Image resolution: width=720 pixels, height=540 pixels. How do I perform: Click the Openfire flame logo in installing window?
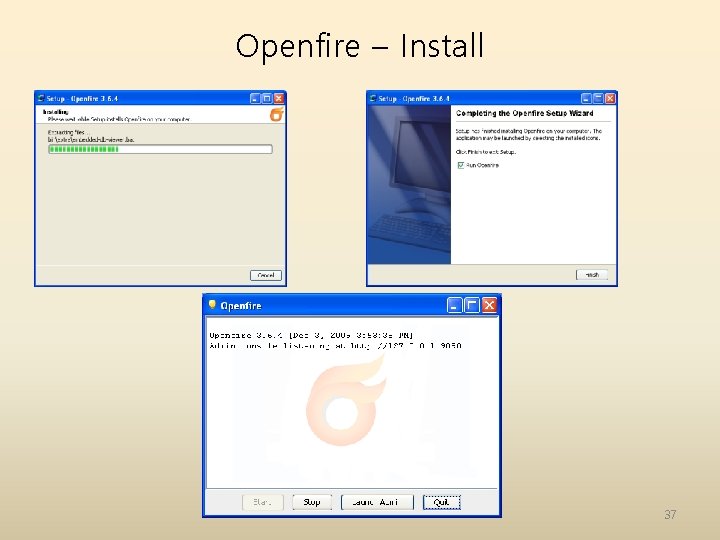coord(277,114)
